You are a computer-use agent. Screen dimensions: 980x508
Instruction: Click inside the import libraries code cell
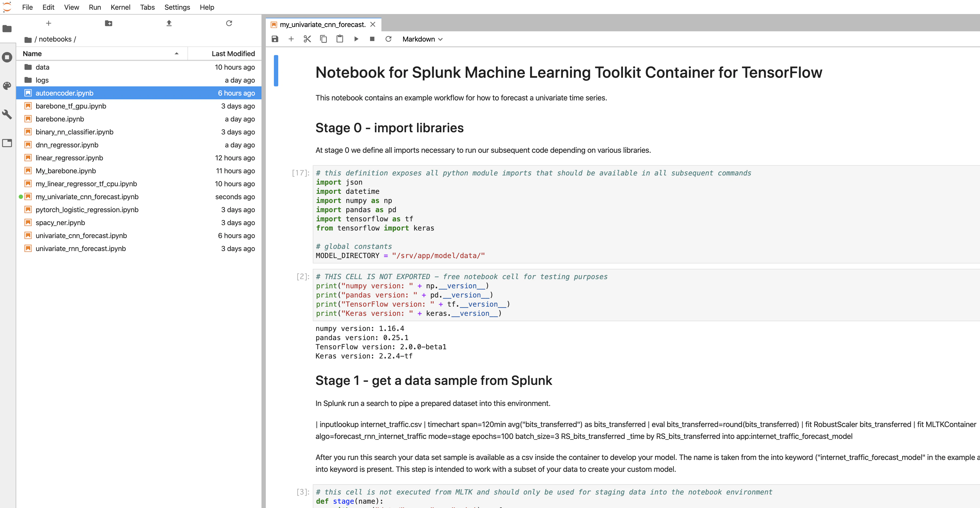[646, 214]
